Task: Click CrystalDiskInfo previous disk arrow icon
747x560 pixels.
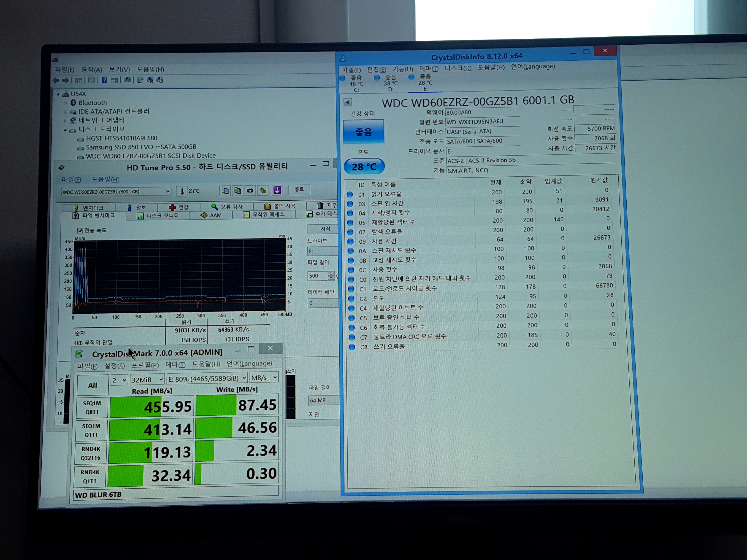Action: pos(347,102)
